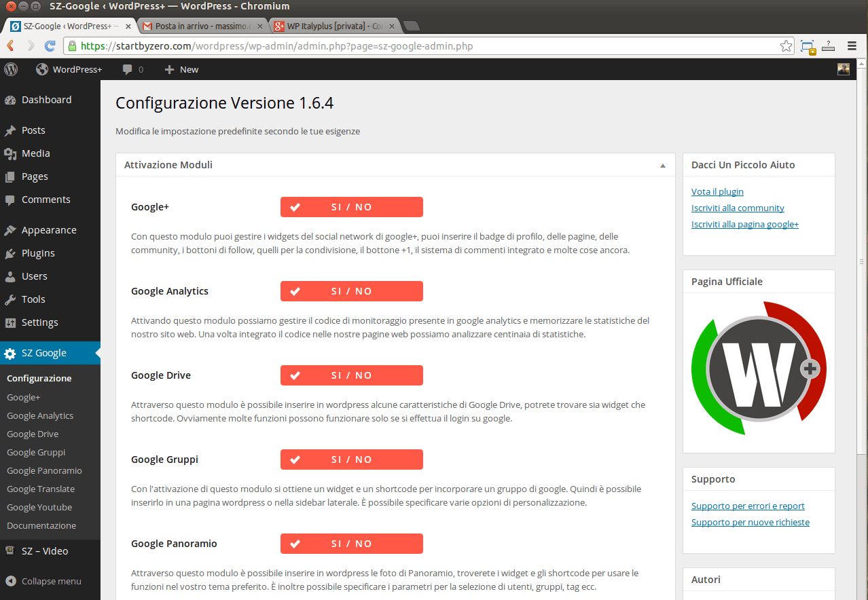Click the New content plus item
868x600 pixels.
[181, 69]
